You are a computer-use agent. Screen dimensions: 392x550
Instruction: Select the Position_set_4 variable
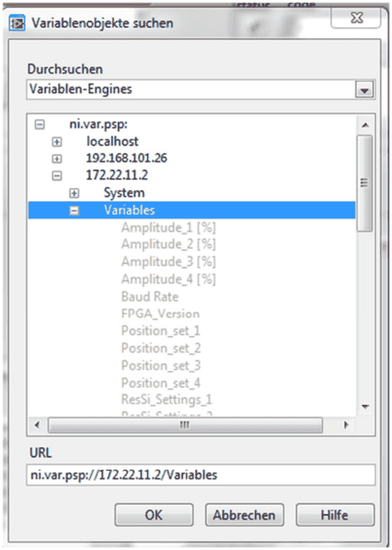[x=161, y=383]
